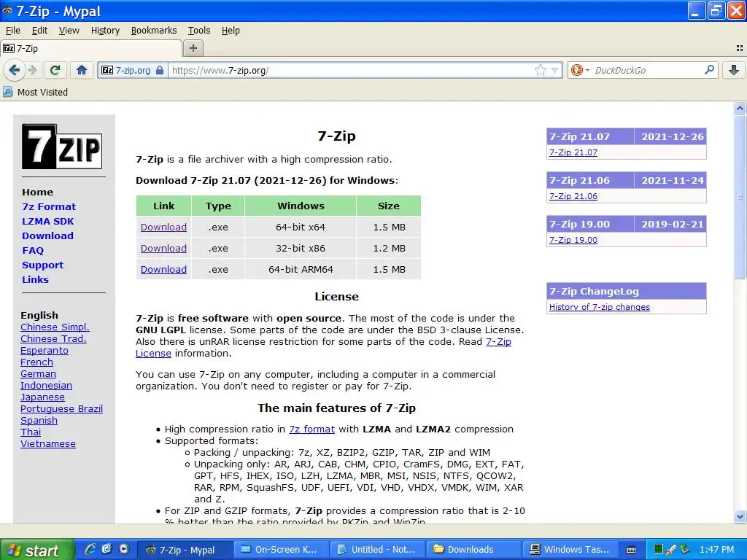Click the Forward navigation arrow

[x=33, y=71]
